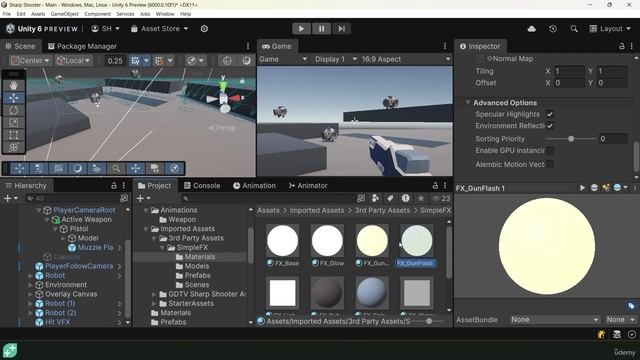The width and height of the screenshot is (640, 360).
Task: Click Tiling X input field
Action: click(569, 71)
